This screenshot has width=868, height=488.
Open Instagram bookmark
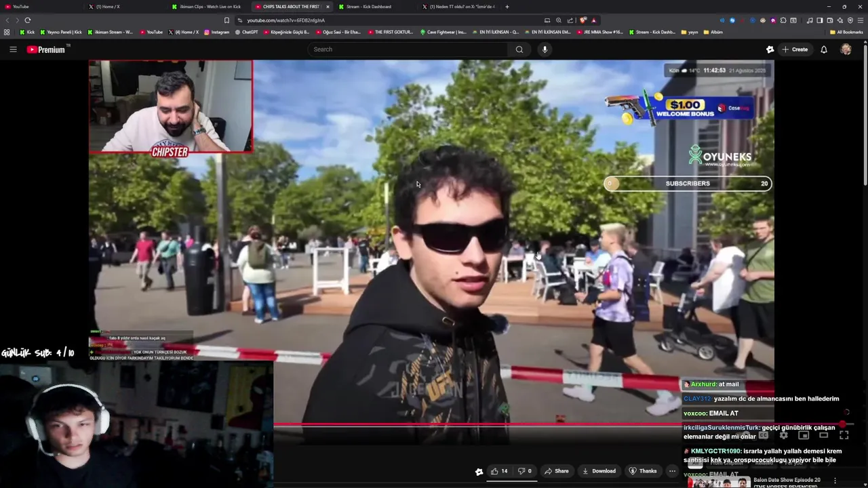[217, 32]
